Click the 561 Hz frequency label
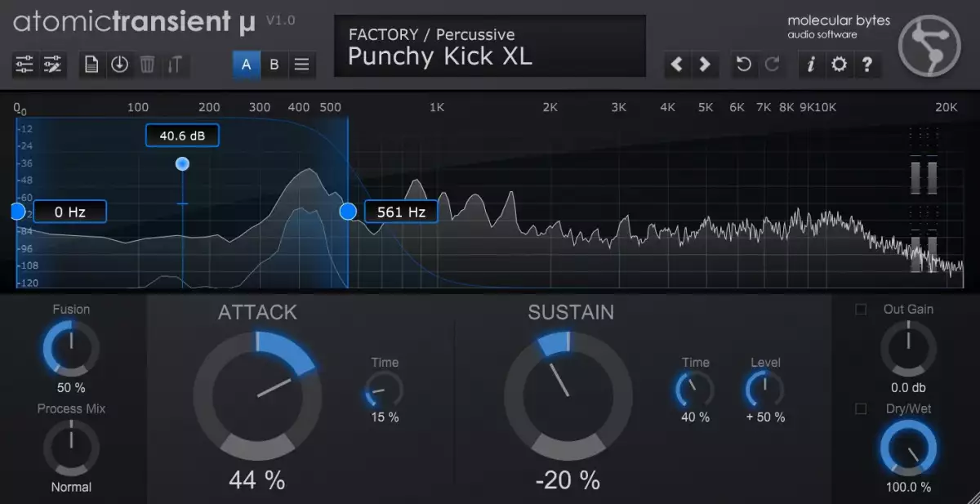Screen dimensions: 980x504 pos(400,212)
